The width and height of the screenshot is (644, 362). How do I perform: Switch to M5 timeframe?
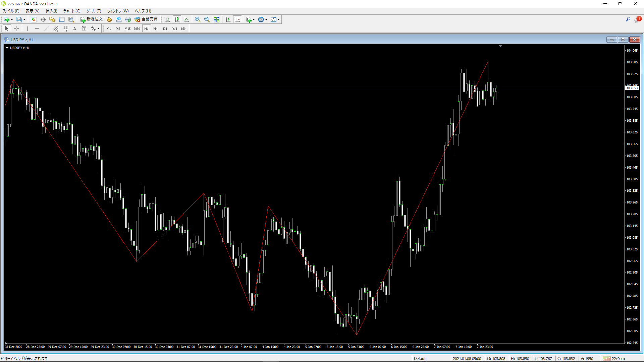click(x=118, y=28)
